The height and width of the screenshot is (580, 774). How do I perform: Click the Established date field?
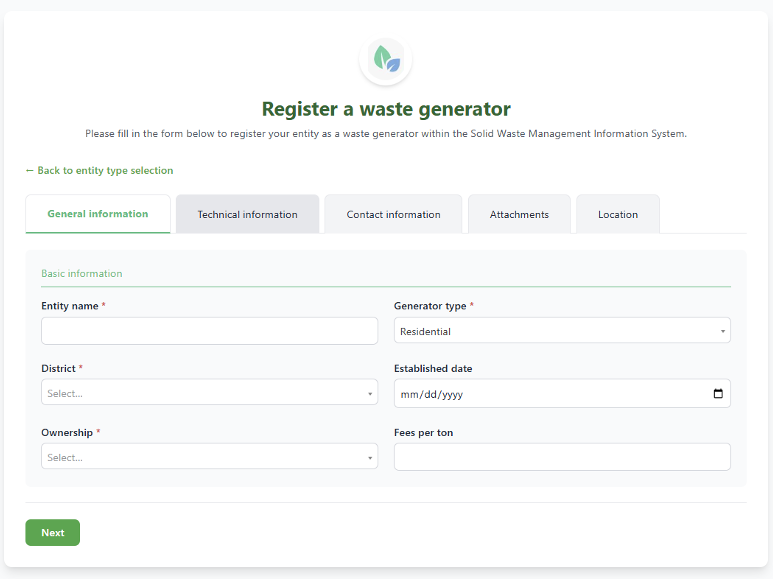pos(562,393)
